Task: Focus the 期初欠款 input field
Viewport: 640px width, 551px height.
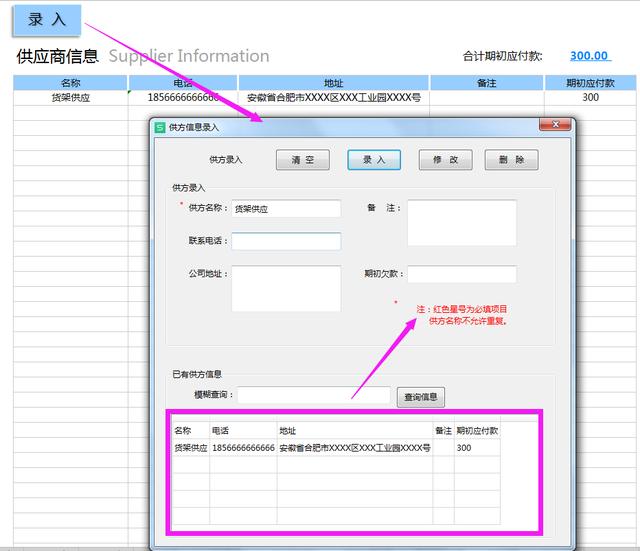Action: [461, 274]
